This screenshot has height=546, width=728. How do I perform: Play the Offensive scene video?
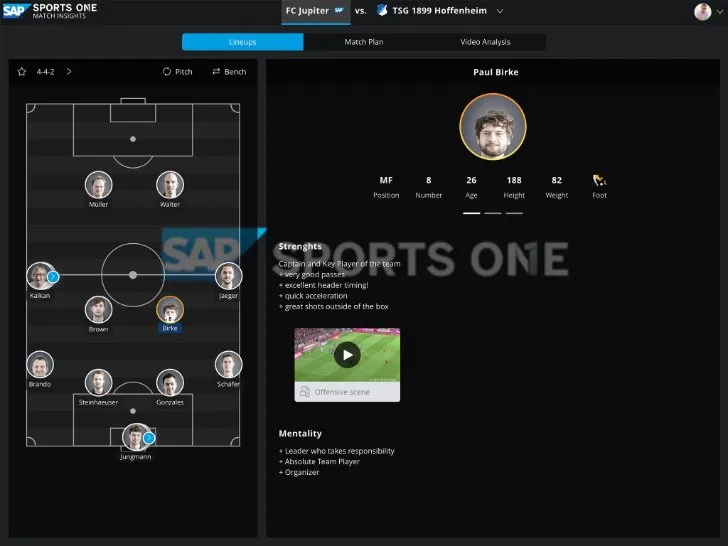pyautogui.click(x=347, y=354)
